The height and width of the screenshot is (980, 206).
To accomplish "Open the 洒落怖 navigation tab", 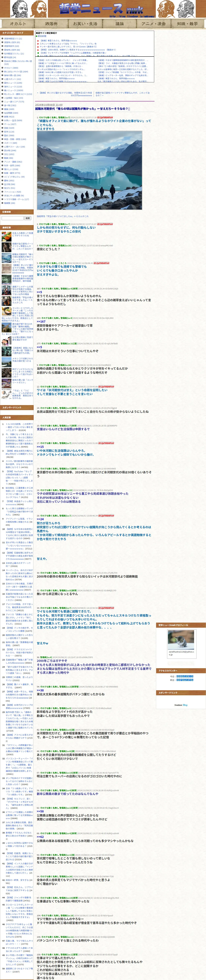I will [x=51, y=24].
